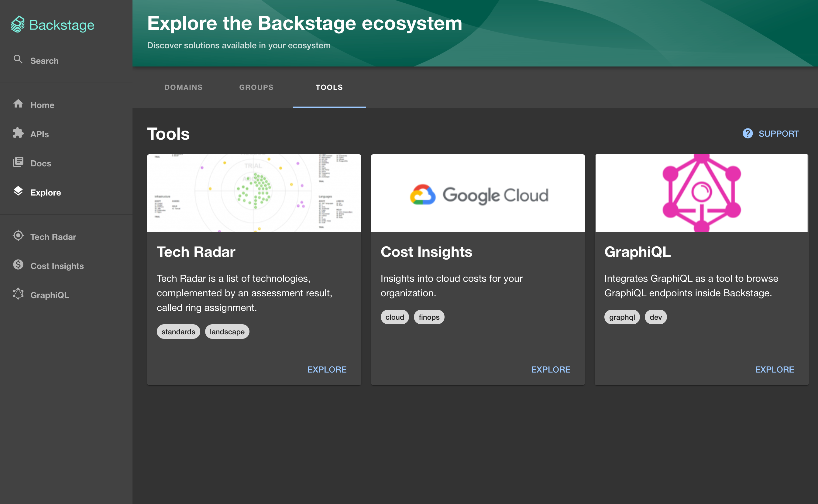The height and width of the screenshot is (504, 818).
Task: Click the Support question mark icon
Action: 748,133
